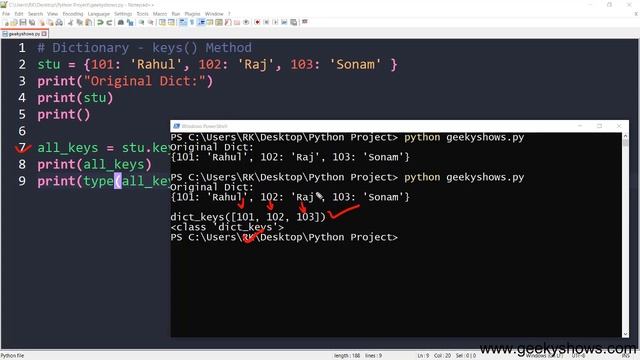Click the 'Sonam' string on line 2
The width and height of the screenshot is (640, 360).
point(355,64)
